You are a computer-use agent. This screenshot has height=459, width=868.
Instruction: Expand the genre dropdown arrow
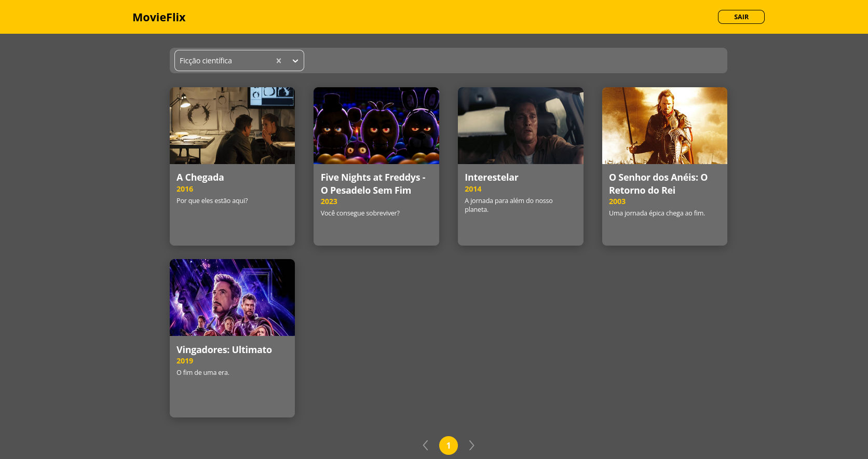coord(295,61)
